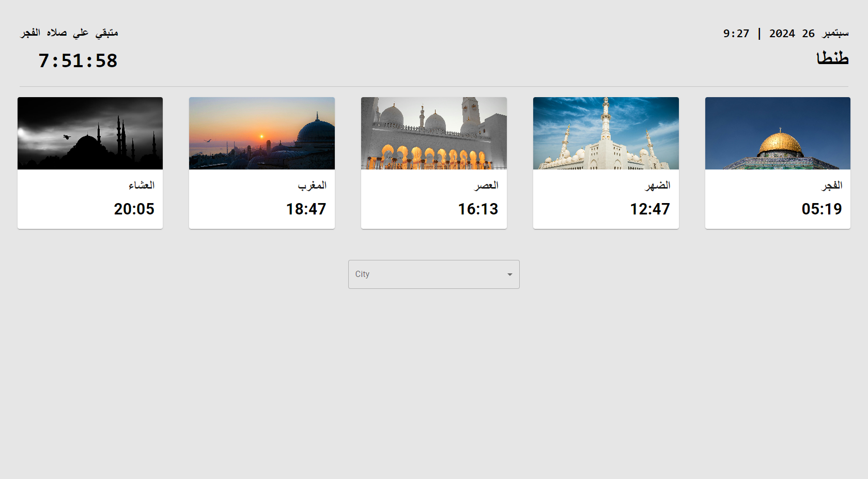Click the المغرب prayer name label
868x479 pixels.
(x=312, y=186)
